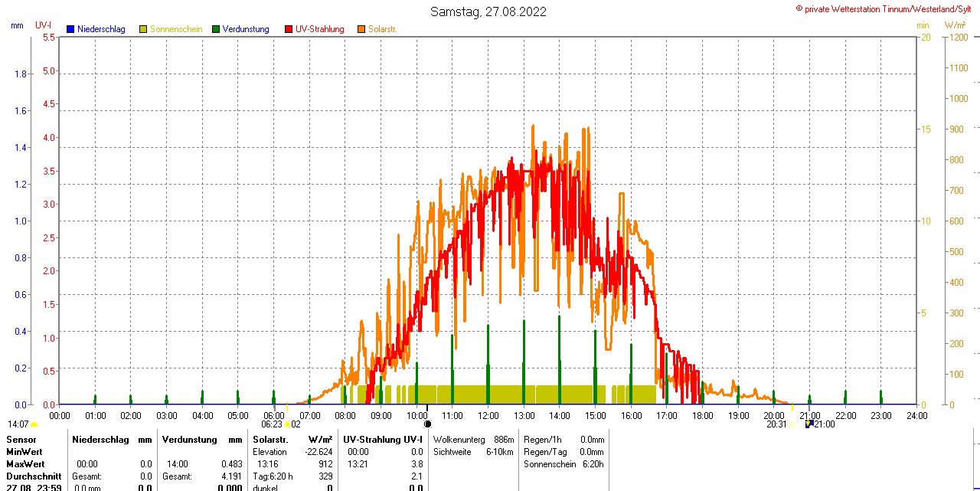Click the blue Niederschlag legend square
The height and width of the screenshot is (491, 980).
tap(70, 29)
